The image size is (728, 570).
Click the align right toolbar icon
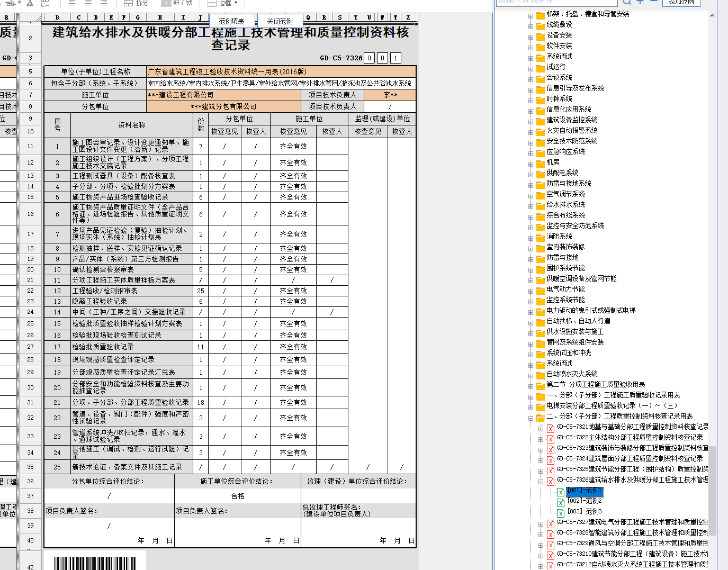[104, 3]
